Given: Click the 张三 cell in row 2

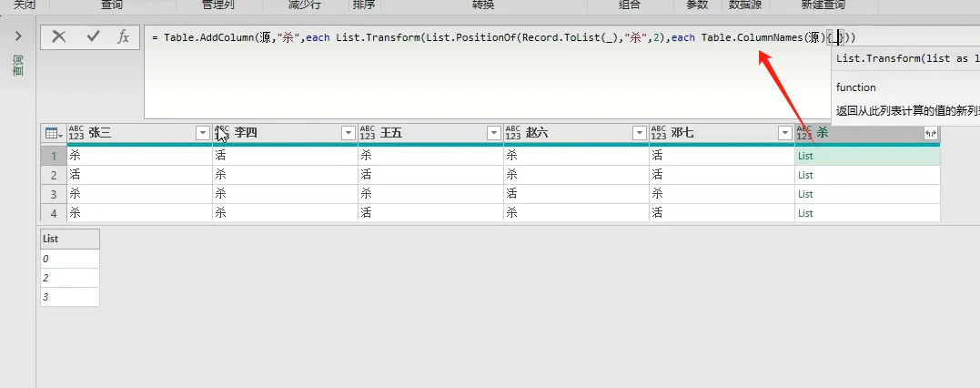Looking at the screenshot, I should click(139, 175).
